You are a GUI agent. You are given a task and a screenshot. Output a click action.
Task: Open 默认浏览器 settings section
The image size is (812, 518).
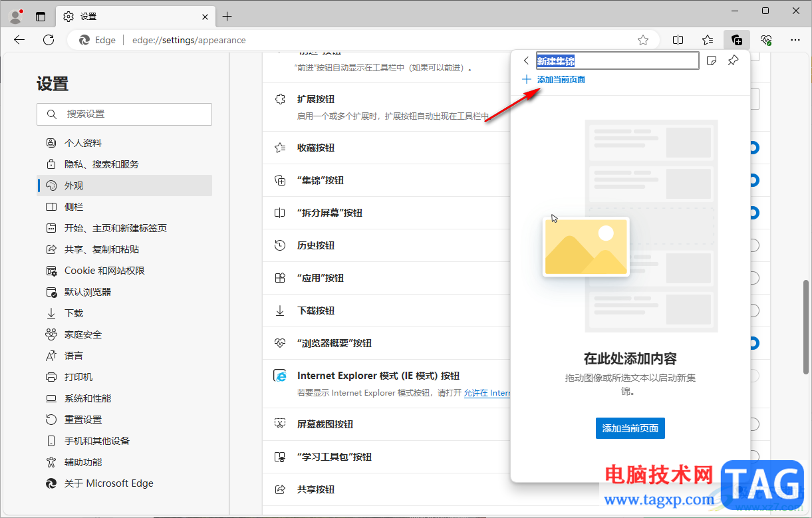(x=124, y=292)
